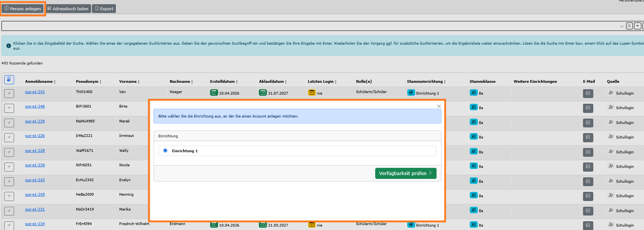Viewport: 644px width, 230px height.
Task: Click the Schullogin person icon for sus-e1-242
Action: click(x=611, y=93)
